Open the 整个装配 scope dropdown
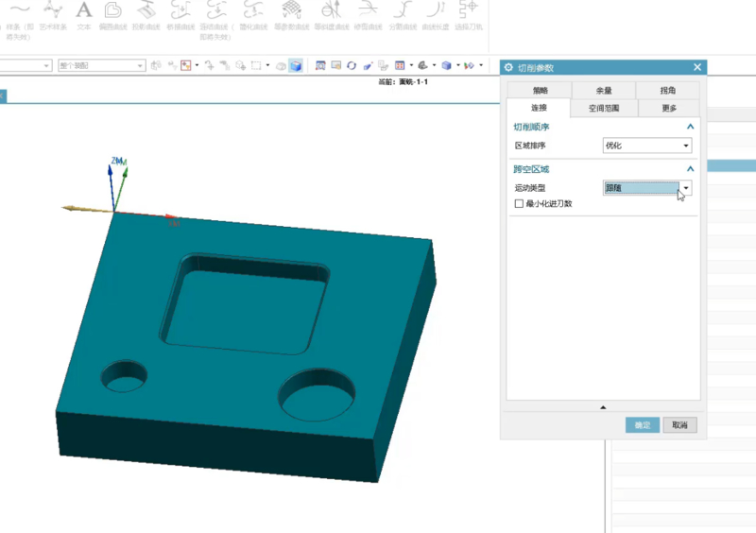The height and width of the screenshot is (533, 756). (102, 65)
